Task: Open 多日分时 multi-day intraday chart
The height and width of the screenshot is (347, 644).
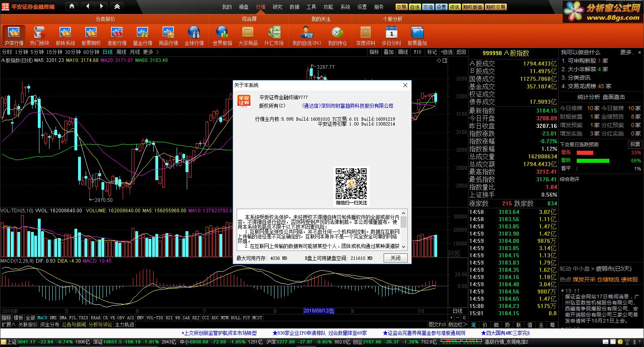Action: (391, 36)
